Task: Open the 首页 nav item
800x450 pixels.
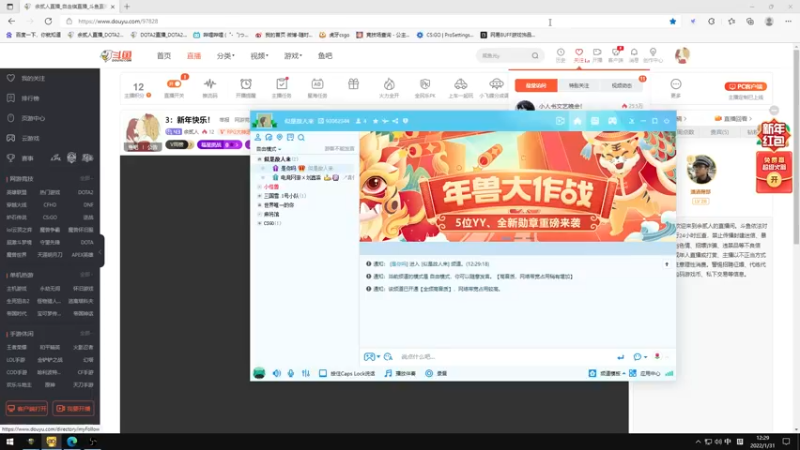Action: click(x=164, y=56)
